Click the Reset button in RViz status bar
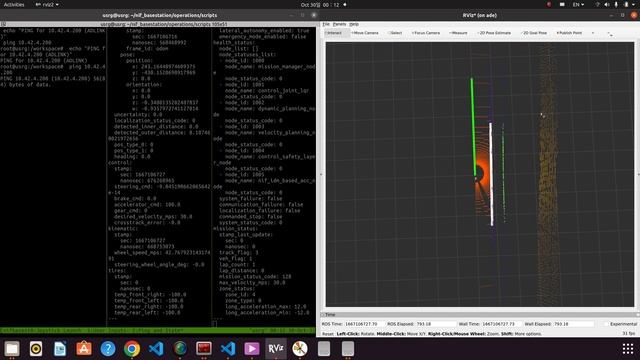 pos(327,334)
